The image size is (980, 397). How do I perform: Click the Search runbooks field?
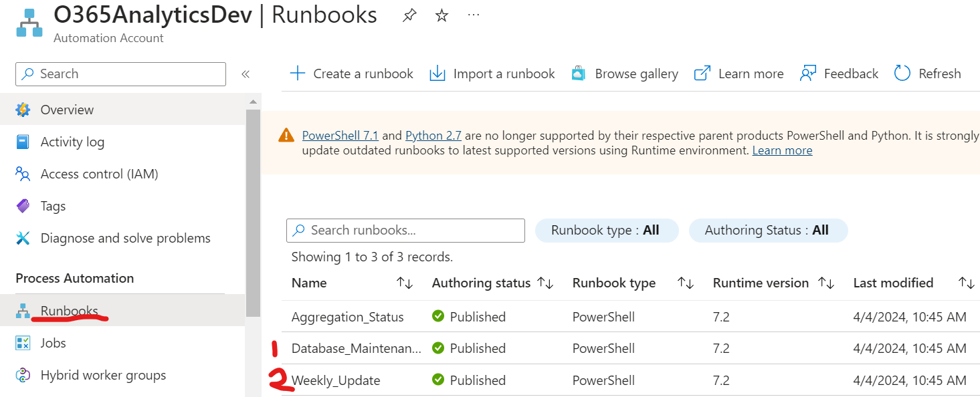(405, 230)
